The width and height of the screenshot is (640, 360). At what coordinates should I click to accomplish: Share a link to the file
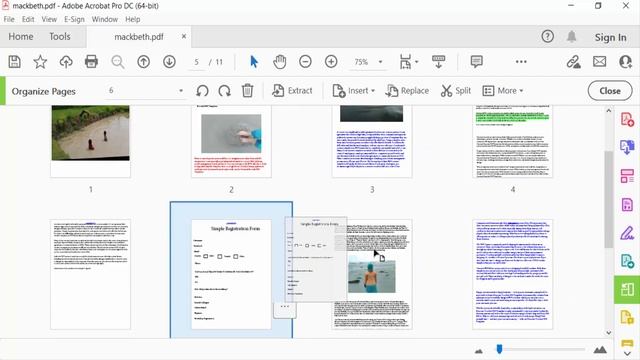point(573,62)
